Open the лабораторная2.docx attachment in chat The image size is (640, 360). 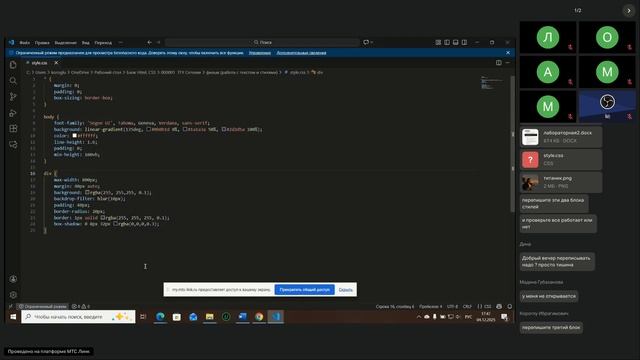(x=561, y=137)
